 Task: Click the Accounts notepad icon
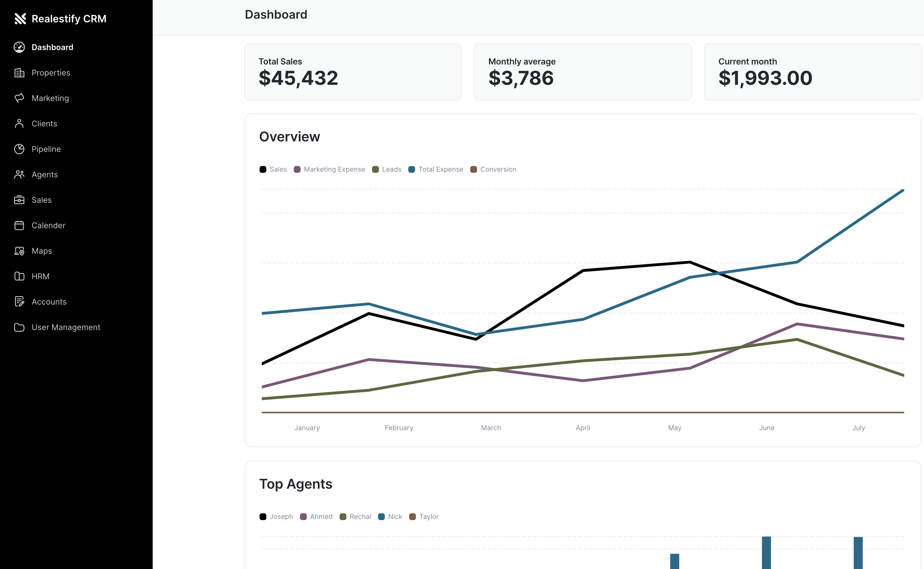pos(19,301)
